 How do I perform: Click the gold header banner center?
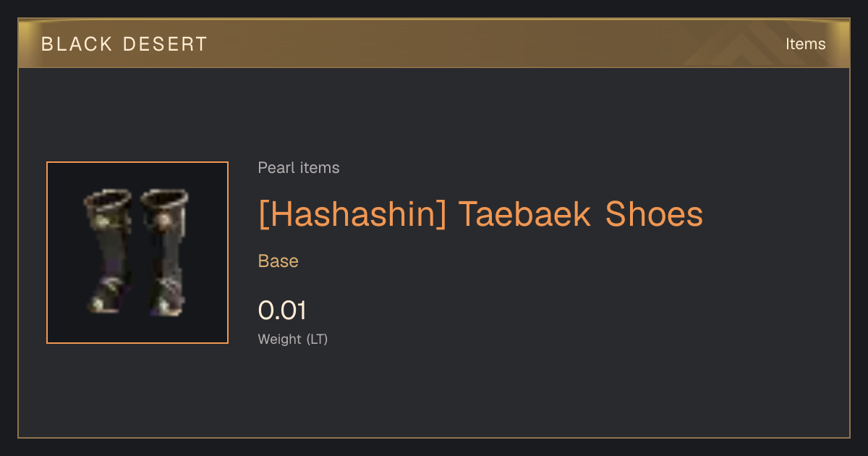(x=434, y=43)
